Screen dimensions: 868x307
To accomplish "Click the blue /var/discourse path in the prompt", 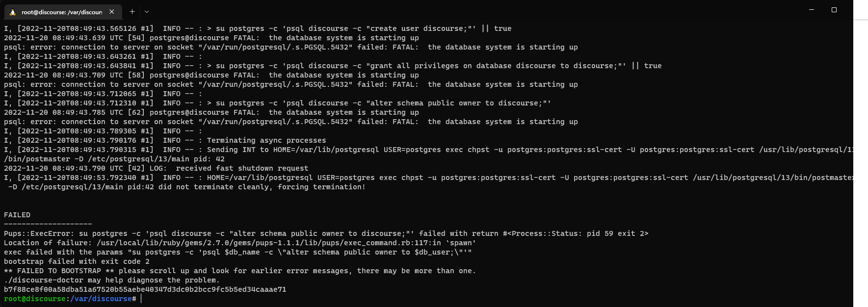I will [101, 299].
